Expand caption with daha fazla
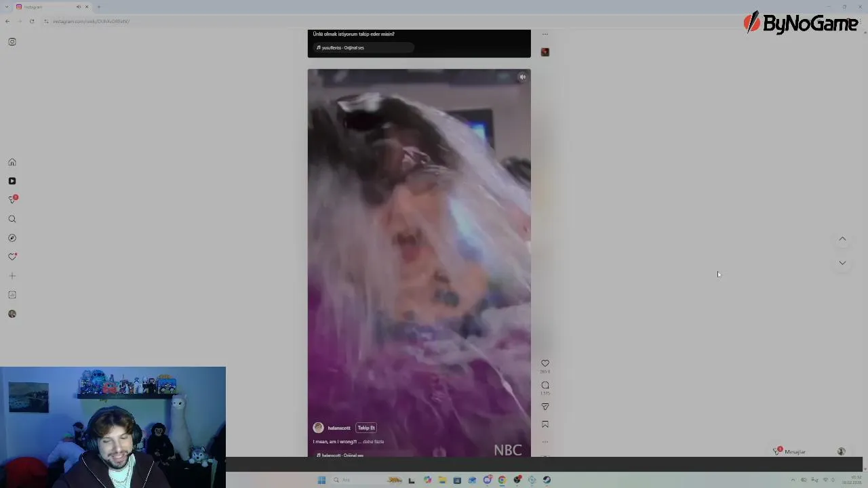The width and height of the screenshot is (868, 488). pos(373,441)
